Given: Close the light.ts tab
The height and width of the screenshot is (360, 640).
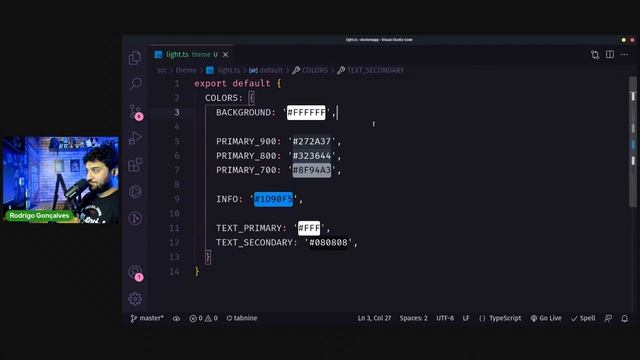Looking at the screenshot, I should pos(225,54).
